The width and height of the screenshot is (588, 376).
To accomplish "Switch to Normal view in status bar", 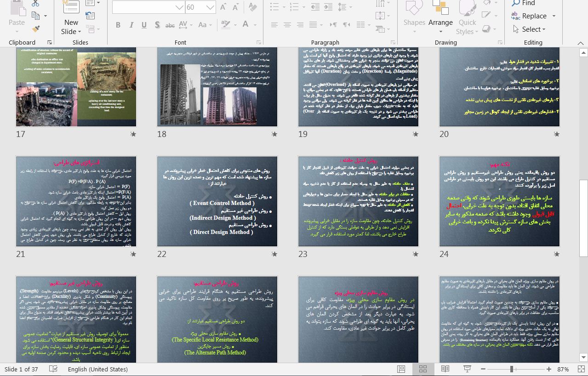I will point(401,369).
